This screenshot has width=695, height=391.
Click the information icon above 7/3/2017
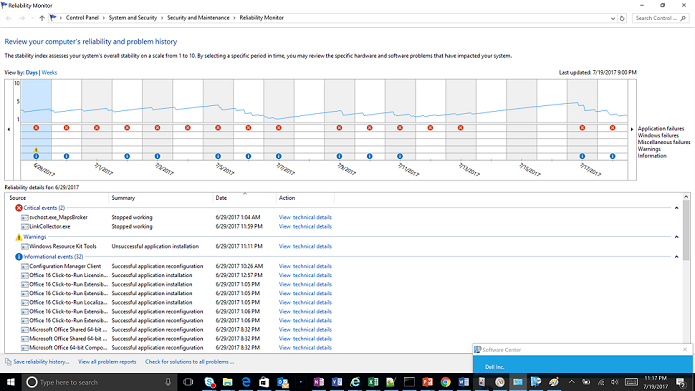click(157, 156)
